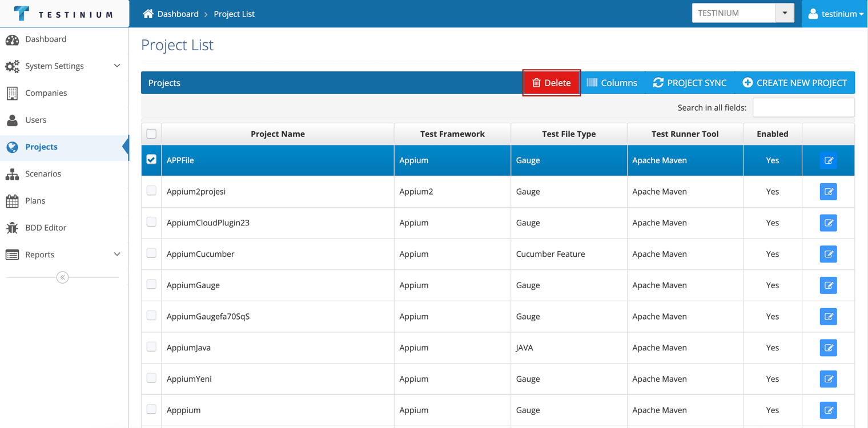Click the Testinium logo icon

[21, 13]
